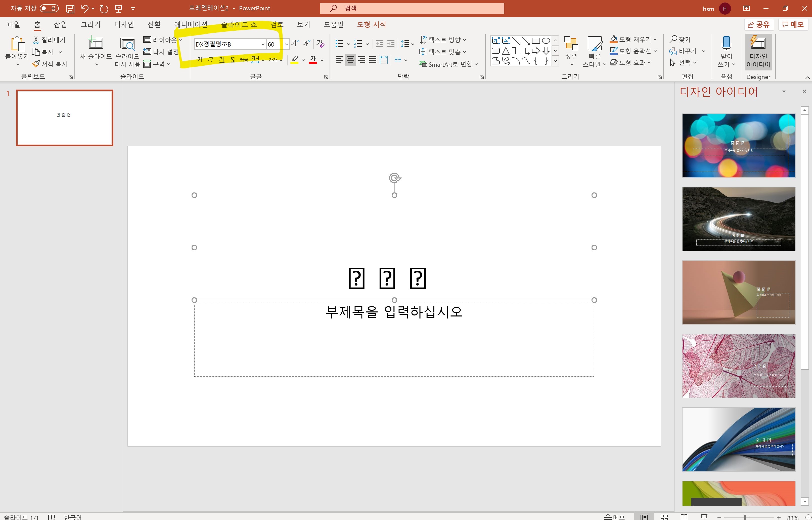
Task: Align text right
Action: click(x=362, y=60)
